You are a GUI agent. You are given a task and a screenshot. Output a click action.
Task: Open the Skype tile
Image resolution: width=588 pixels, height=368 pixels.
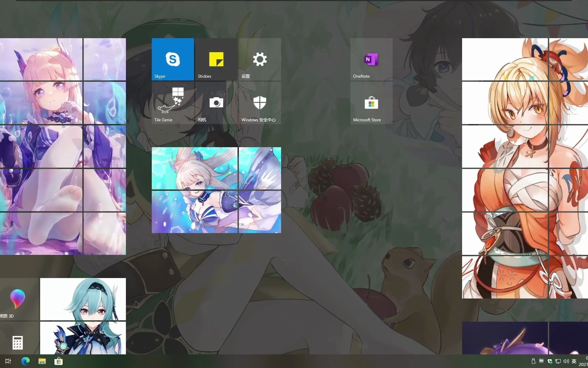173,59
